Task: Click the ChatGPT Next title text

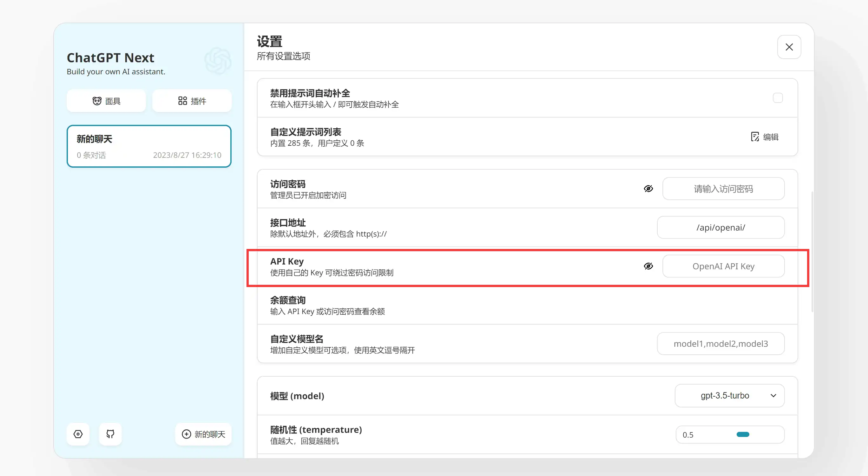Action: 110,58
